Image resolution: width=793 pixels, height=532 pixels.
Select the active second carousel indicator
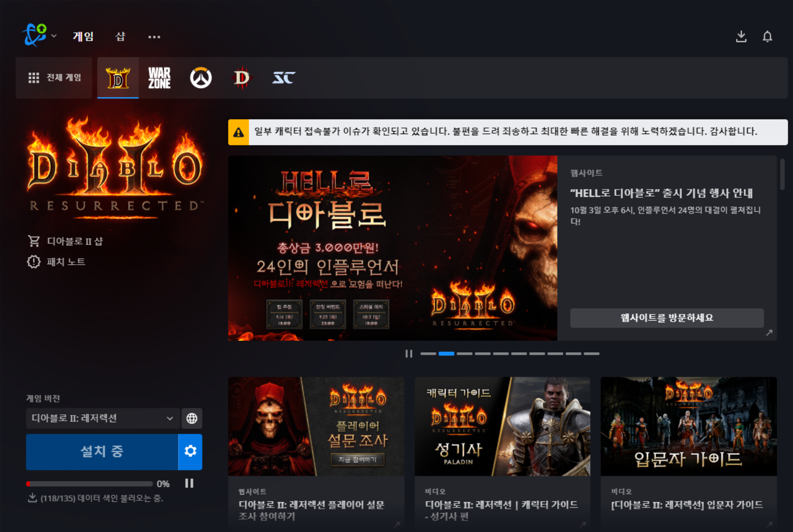(x=446, y=354)
